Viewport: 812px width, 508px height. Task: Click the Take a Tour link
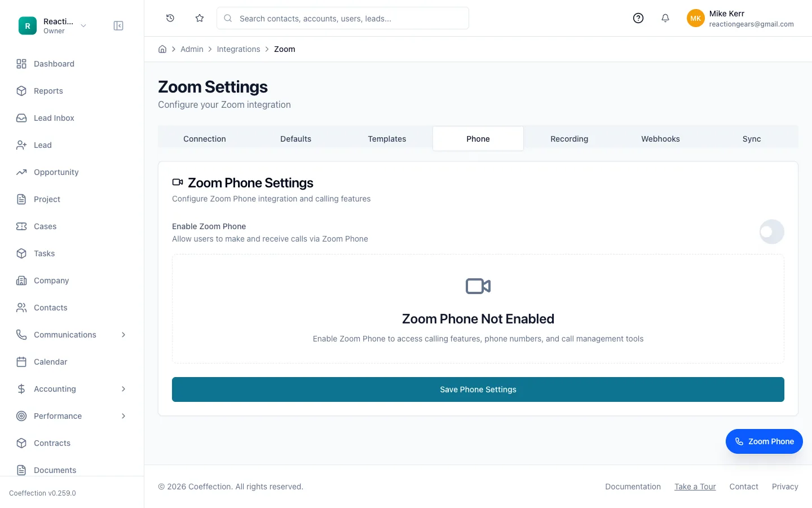pos(695,487)
